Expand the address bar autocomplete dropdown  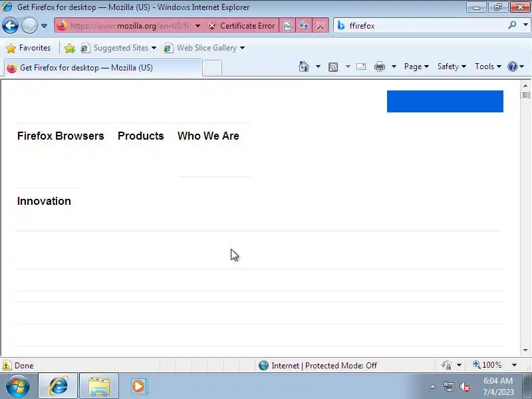pos(198,26)
